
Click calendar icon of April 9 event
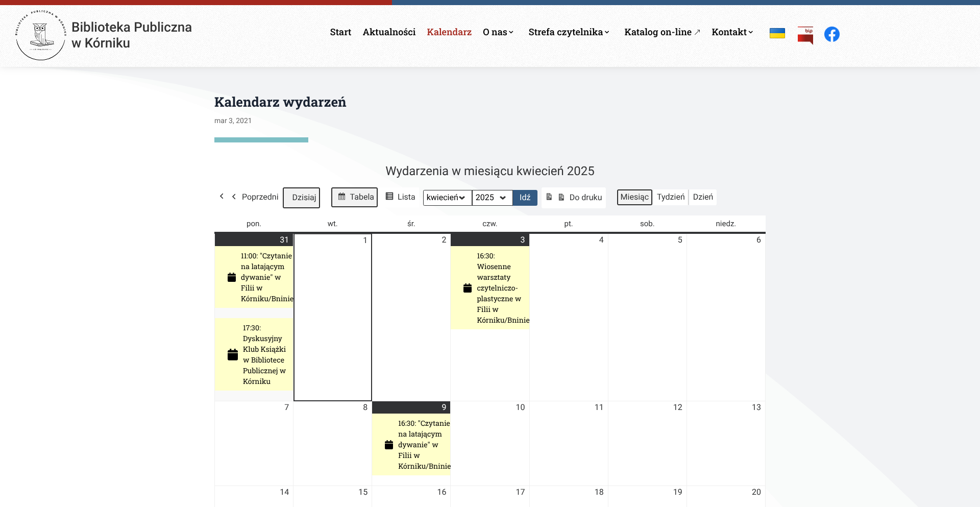tap(388, 445)
